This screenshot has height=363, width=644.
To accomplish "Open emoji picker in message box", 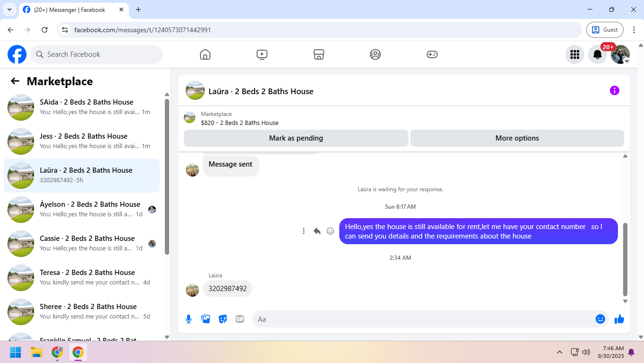I will [x=600, y=319].
